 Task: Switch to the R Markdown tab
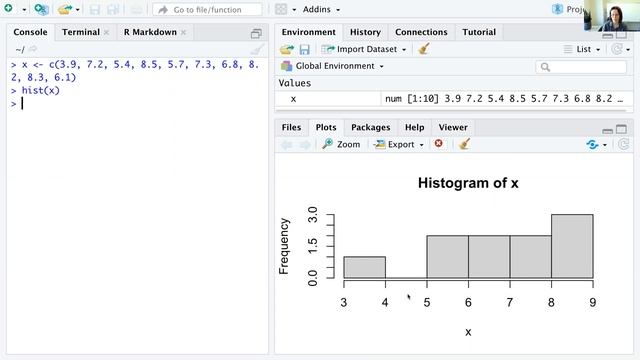pos(150,32)
